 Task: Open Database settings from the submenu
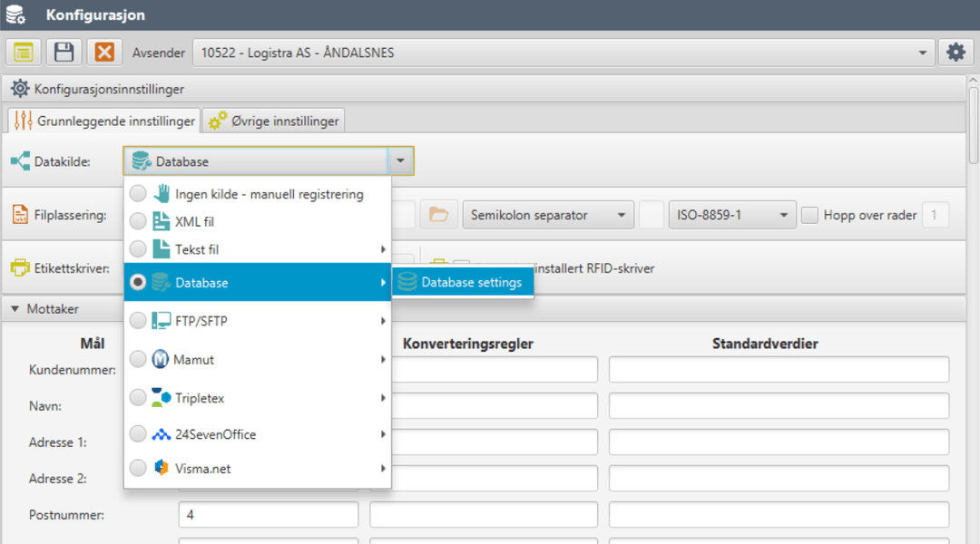(463, 282)
